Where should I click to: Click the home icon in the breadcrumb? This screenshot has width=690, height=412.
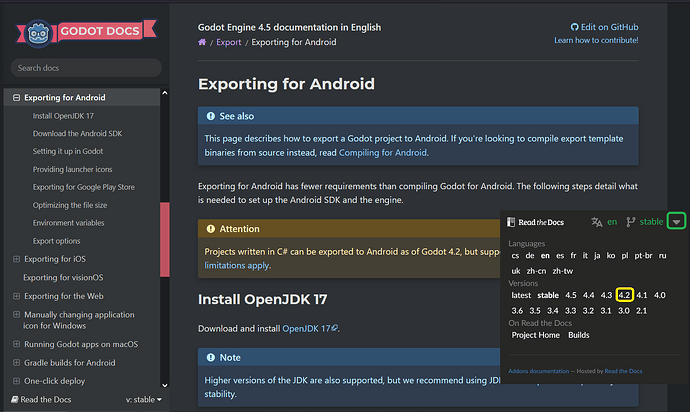click(203, 42)
